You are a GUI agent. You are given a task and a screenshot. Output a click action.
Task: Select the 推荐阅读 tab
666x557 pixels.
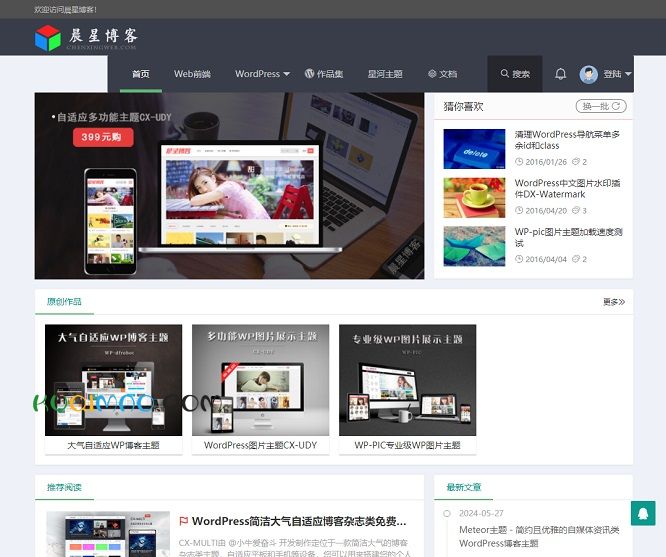pyautogui.click(x=64, y=487)
